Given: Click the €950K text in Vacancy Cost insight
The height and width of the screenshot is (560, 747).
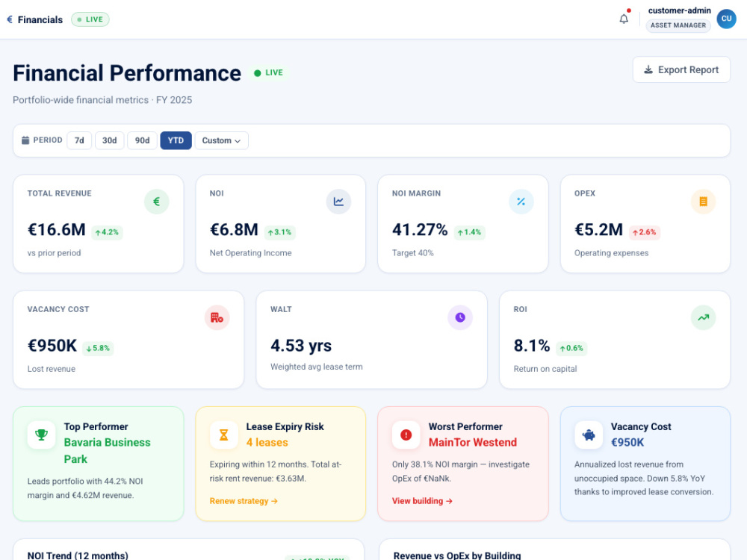Looking at the screenshot, I should [x=627, y=442].
